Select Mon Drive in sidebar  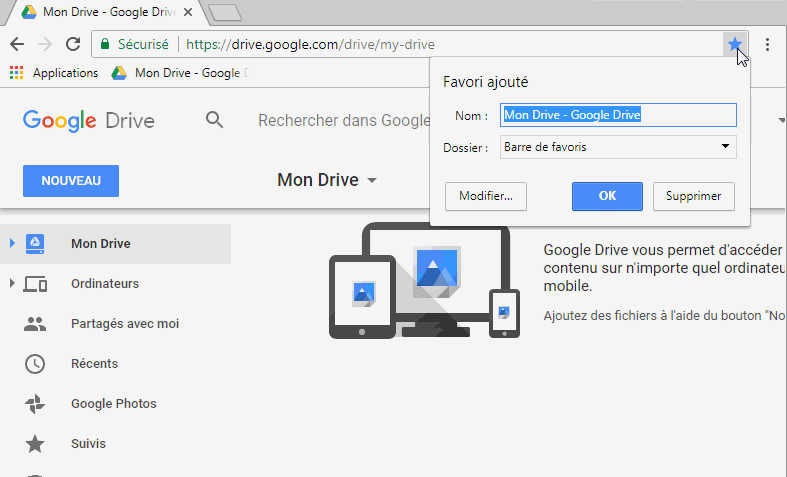(x=115, y=244)
